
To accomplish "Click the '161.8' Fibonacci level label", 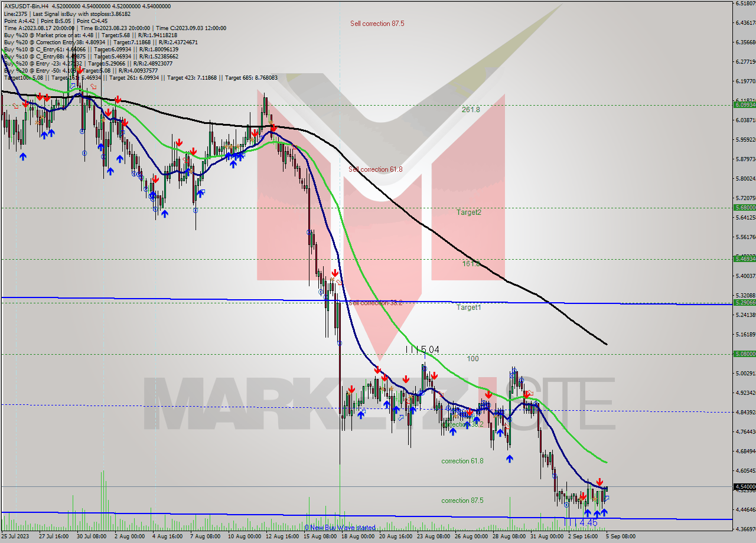I will click(x=471, y=263).
